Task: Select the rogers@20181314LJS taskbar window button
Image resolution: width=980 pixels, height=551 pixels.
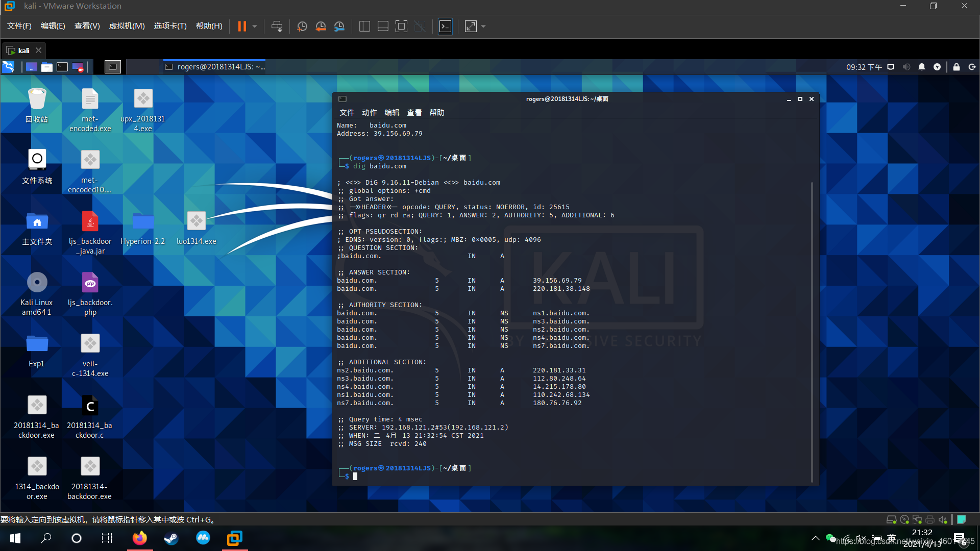Action: coord(214,67)
